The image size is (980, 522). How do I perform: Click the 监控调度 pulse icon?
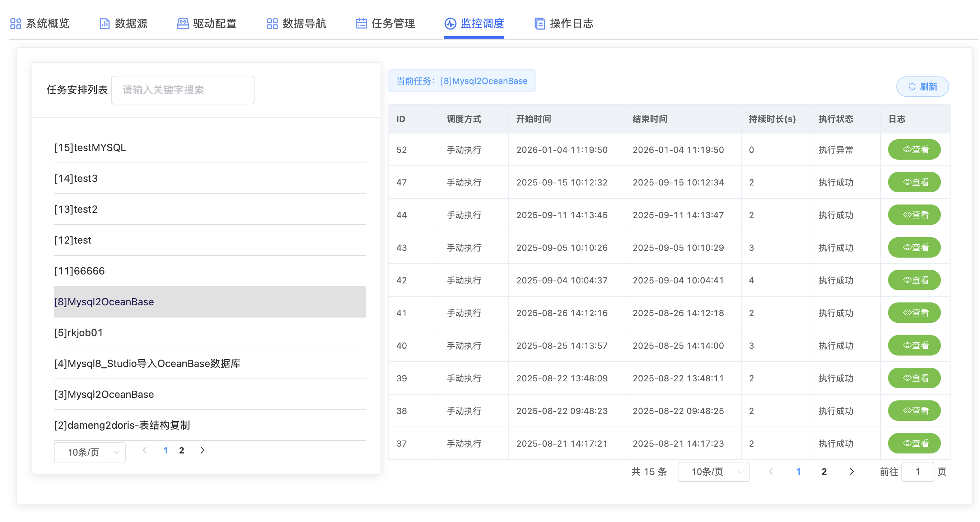pyautogui.click(x=450, y=24)
